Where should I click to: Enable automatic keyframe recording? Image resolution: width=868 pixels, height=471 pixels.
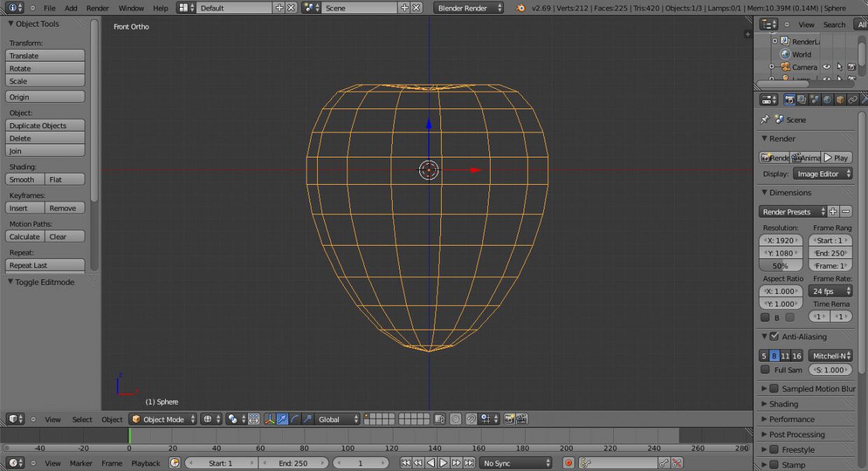(x=569, y=463)
